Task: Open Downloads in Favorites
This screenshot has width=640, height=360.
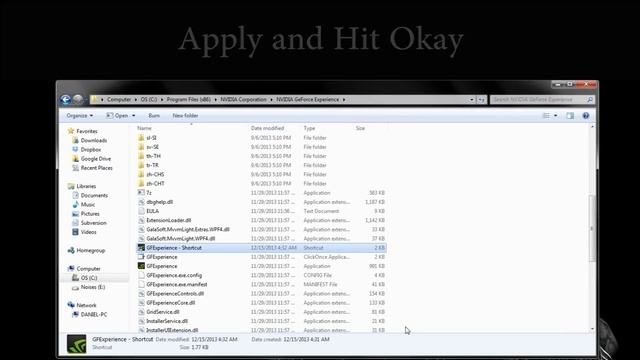Action: [93, 140]
